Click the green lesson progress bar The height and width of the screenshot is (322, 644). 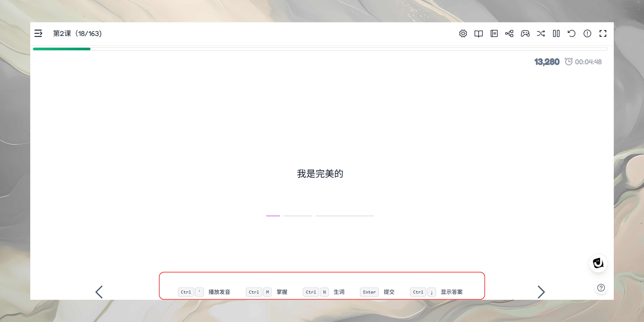62,49
